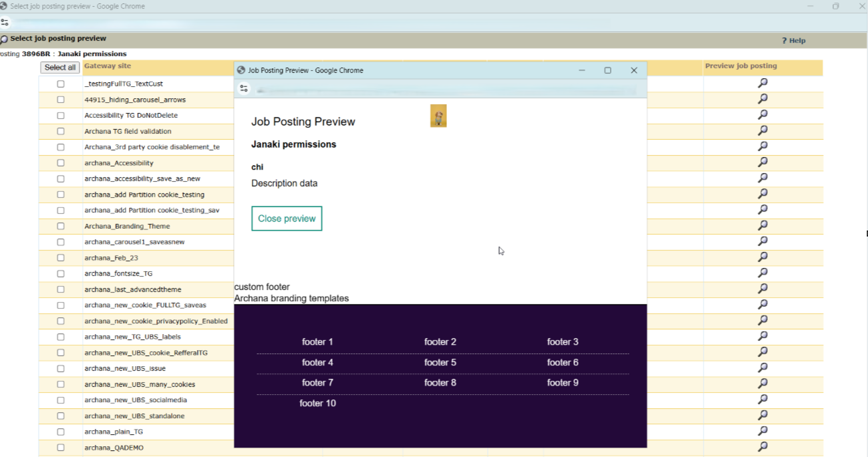Open the footer 5 link
This screenshot has height=457, width=868.
tap(440, 363)
